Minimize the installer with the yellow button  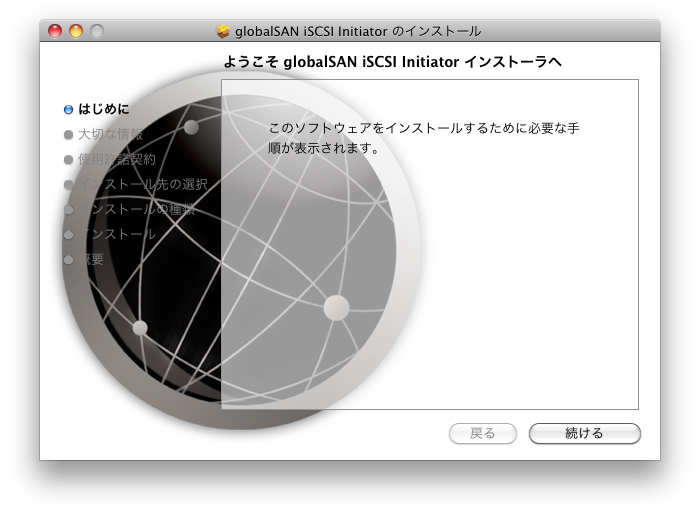pos(76,31)
